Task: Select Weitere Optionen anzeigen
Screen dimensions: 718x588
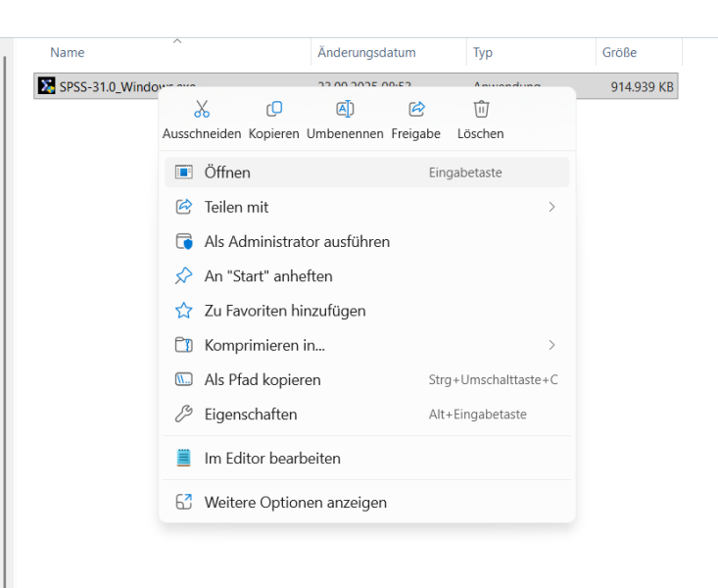Action: (366, 503)
